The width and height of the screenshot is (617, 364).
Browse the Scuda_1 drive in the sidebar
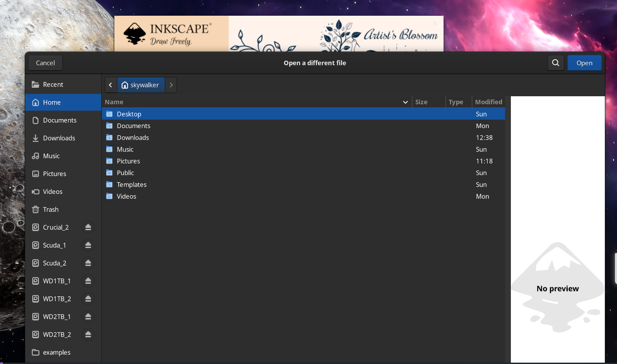[54, 245]
